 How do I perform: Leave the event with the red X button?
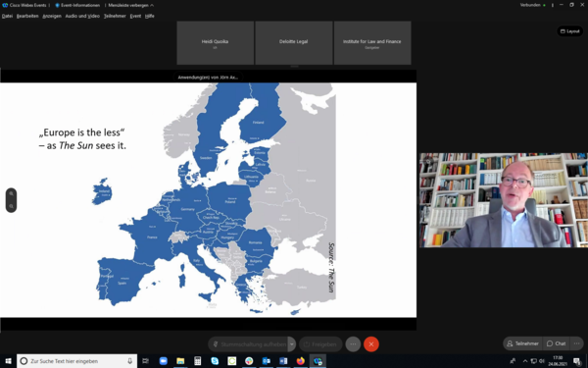[x=370, y=344]
